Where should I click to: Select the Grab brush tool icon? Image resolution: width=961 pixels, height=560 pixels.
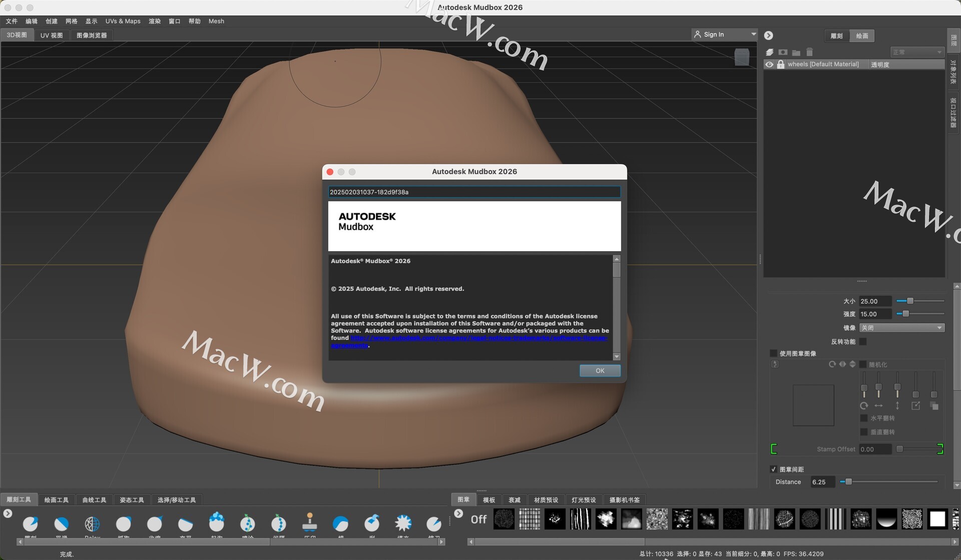pos(124,523)
